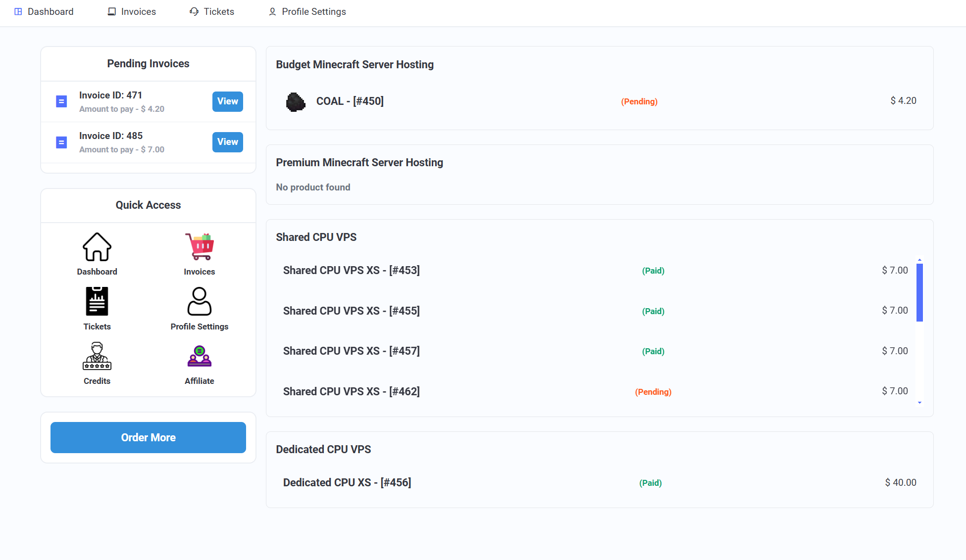Click the scroll down arrow of Shared VPS list
This screenshot has width=966, height=560.
pyautogui.click(x=919, y=403)
